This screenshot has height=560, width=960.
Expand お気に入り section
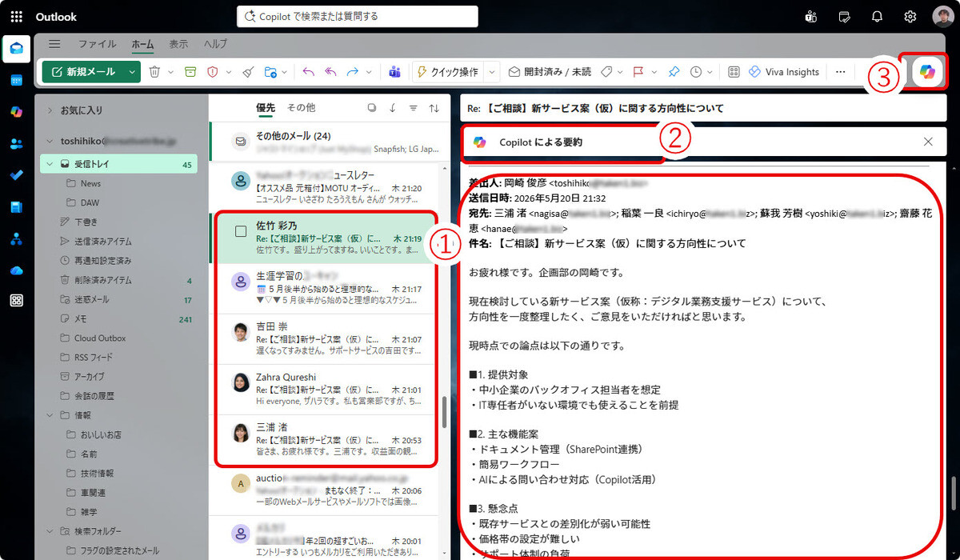click(x=50, y=110)
